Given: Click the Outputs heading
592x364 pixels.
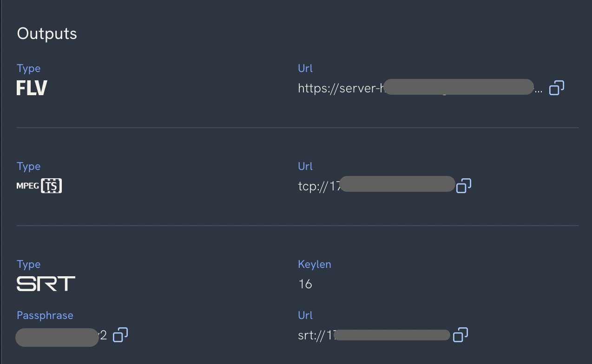Looking at the screenshot, I should [46, 33].
